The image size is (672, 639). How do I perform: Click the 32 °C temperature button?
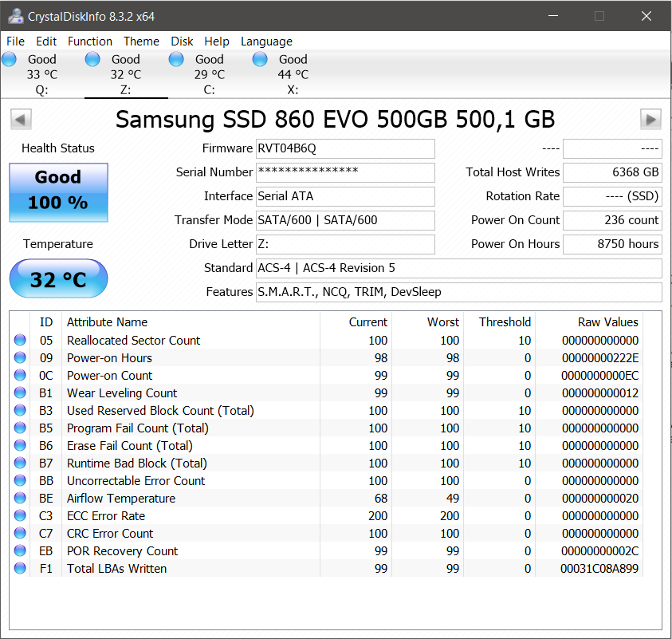(x=58, y=278)
